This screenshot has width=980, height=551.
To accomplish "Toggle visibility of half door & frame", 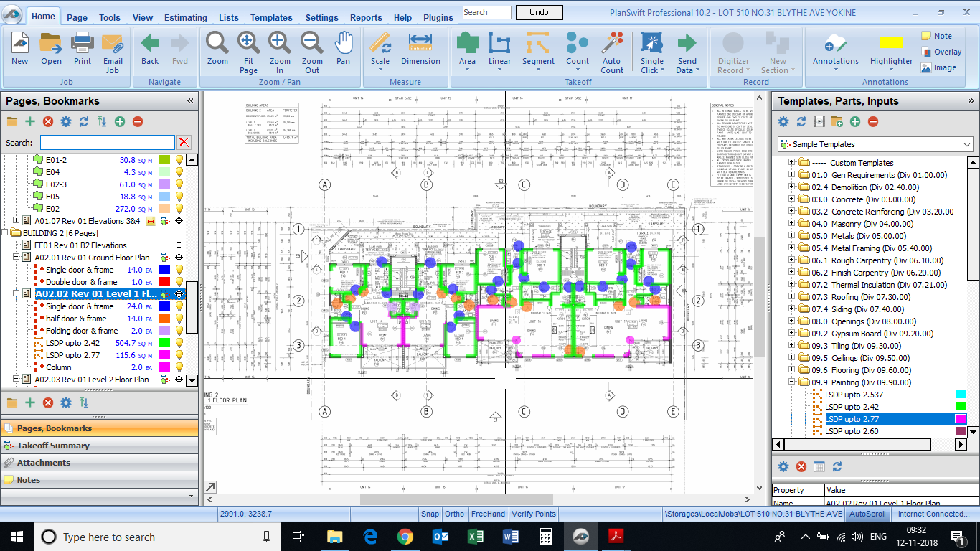I will click(x=179, y=319).
